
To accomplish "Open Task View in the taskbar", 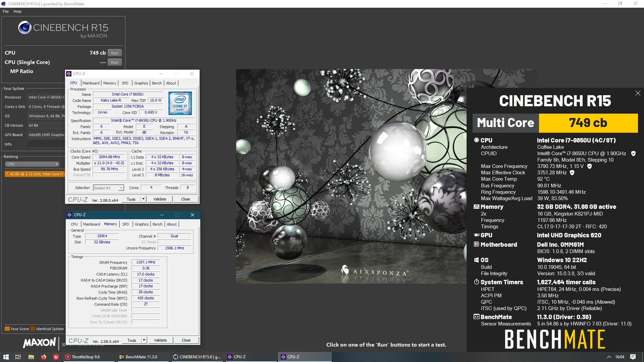I will [18, 357].
